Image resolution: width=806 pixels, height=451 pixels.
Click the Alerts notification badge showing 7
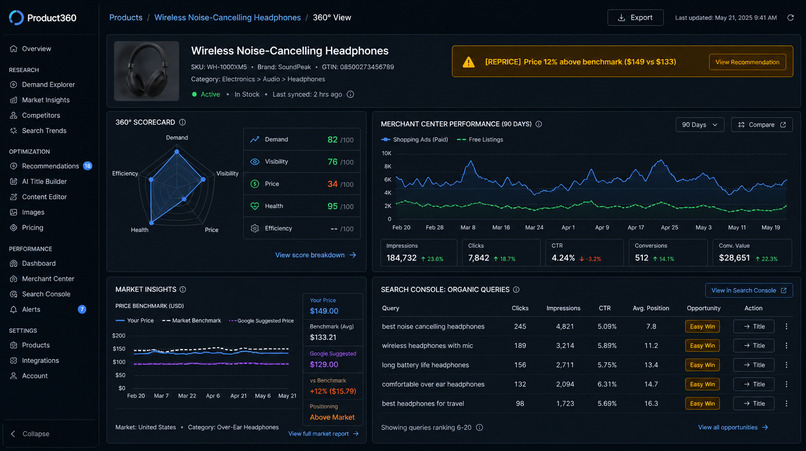(82, 309)
